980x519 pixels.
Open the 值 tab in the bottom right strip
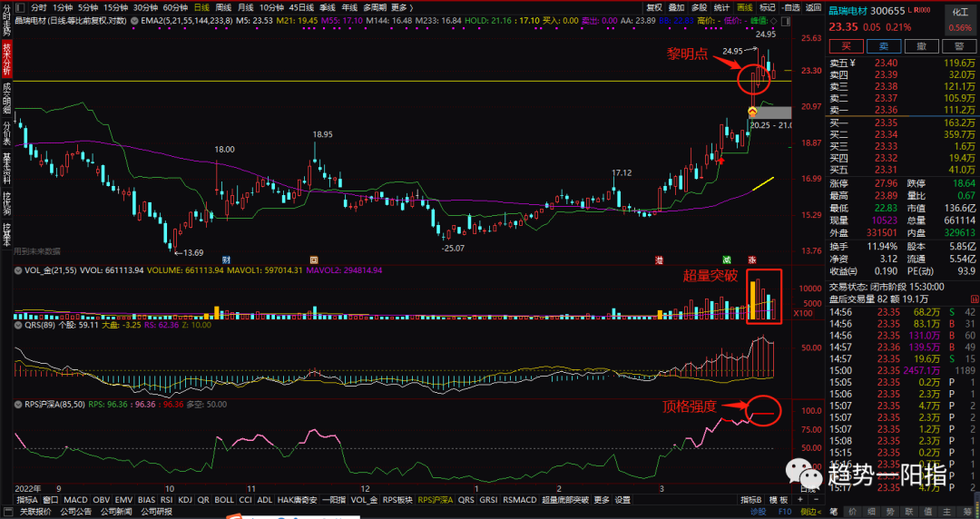click(x=928, y=512)
